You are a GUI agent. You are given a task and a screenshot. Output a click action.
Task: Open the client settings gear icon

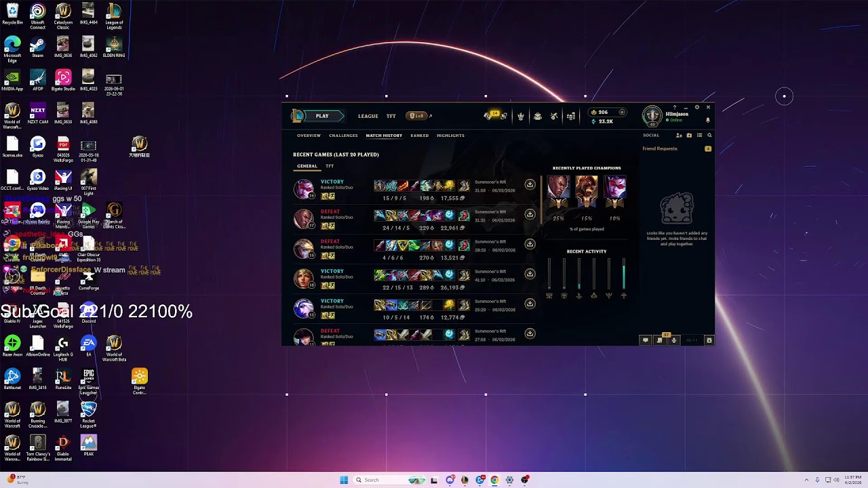pyautogui.click(x=696, y=107)
